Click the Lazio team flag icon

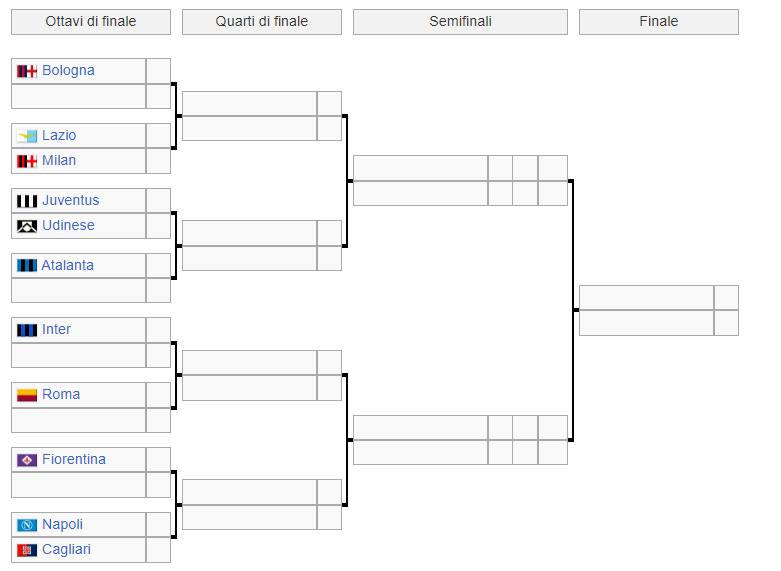(27, 136)
